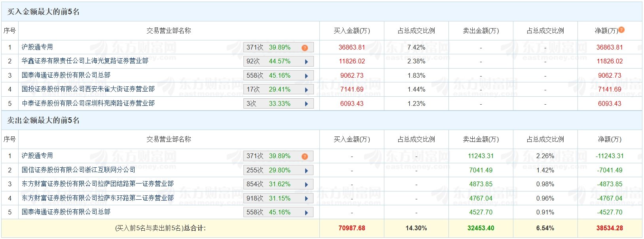Click the help icon beside the top 净额(万) header
Screen dimensions: 644x239
pos(621,30)
